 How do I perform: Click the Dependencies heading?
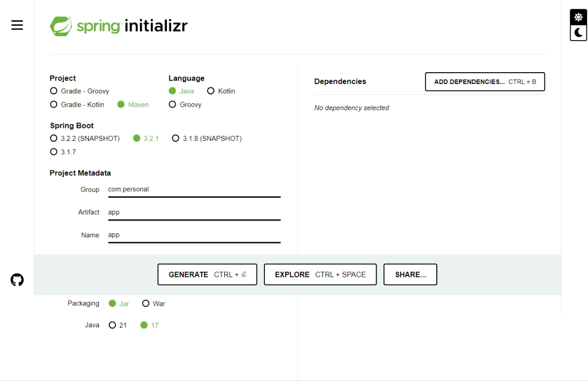pyautogui.click(x=340, y=82)
